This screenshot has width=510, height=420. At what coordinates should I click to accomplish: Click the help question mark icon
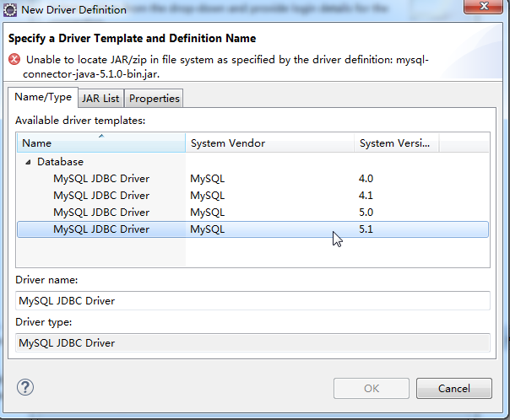(x=25, y=387)
